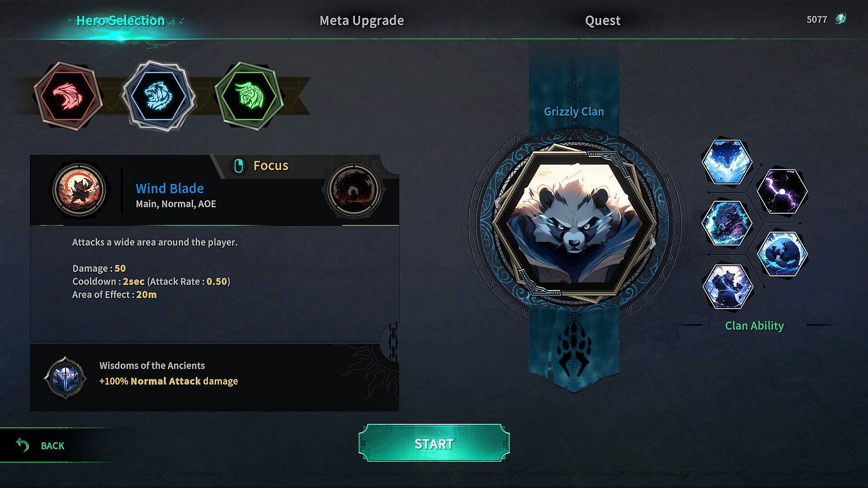Inspect the standing bear lightning ability
The image size is (868, 488).
point(727,286)
